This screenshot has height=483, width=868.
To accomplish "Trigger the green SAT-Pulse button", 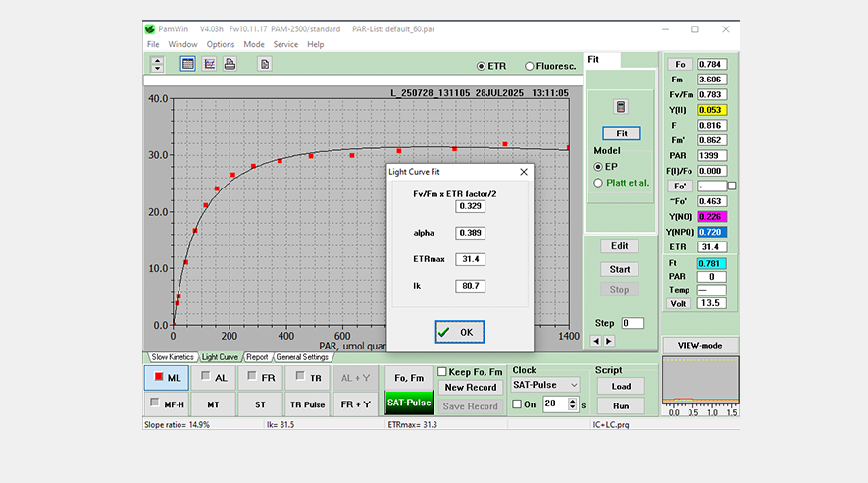I will tap(409, 403).
